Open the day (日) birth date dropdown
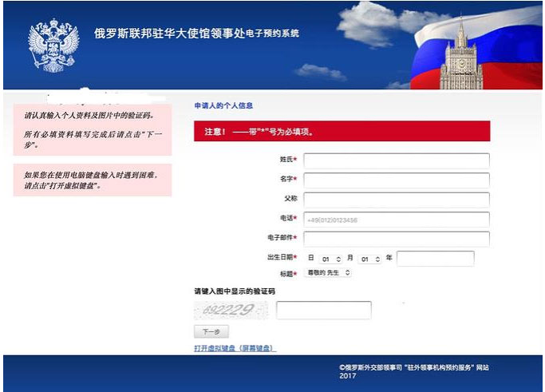This screenshot has width=545, height=392. coord(330,259)
